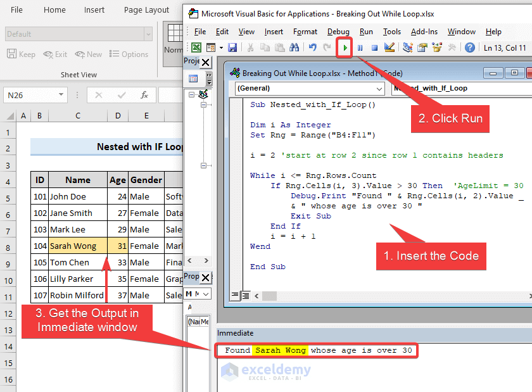Open the Debug menu in the VBA editor
Viewport: 532px width, 392px height.
[338, 32]
